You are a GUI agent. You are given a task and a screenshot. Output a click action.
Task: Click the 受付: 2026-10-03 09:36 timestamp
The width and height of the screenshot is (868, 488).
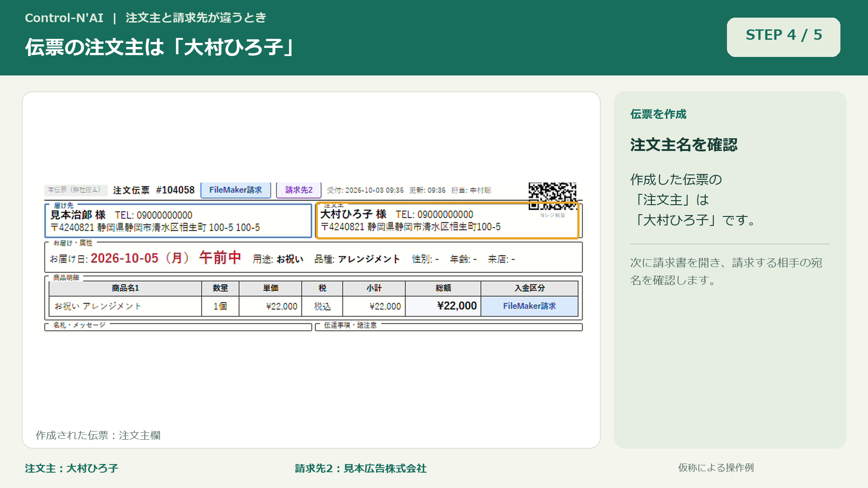365,190
